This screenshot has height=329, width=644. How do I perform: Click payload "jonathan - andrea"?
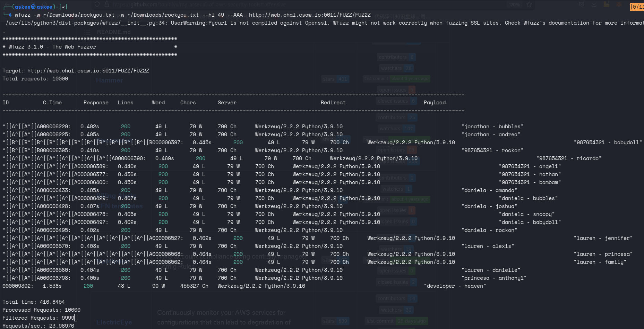pos(491,135)
